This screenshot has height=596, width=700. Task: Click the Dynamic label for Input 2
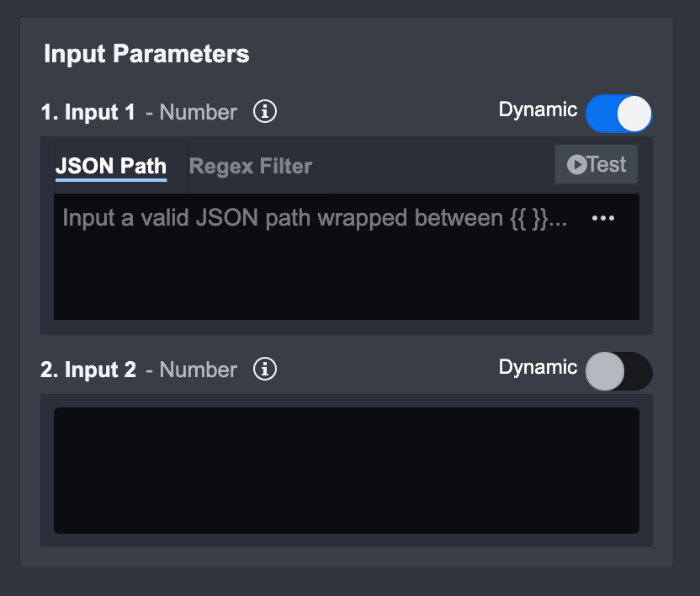[x=538, y=367]
